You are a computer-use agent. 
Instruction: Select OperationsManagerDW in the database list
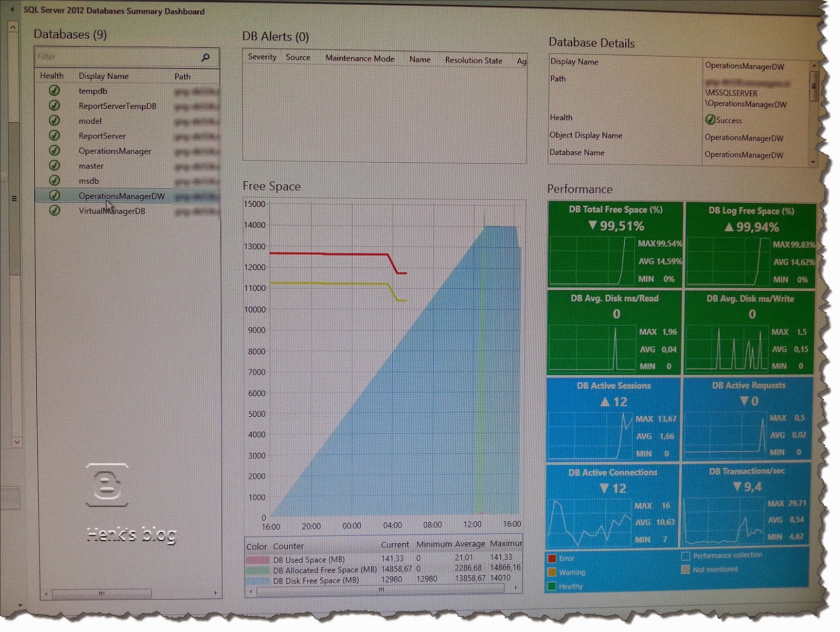[121, 196]
